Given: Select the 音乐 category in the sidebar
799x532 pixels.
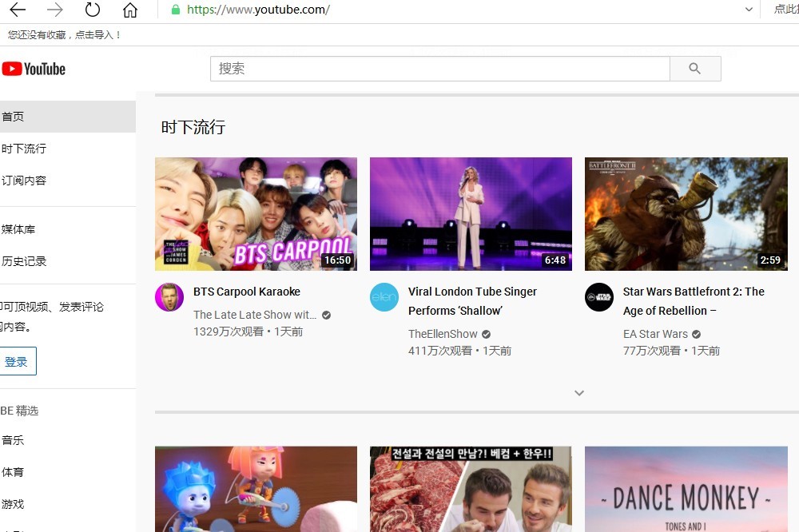Looking at the screenshot, I should point(13,439).
